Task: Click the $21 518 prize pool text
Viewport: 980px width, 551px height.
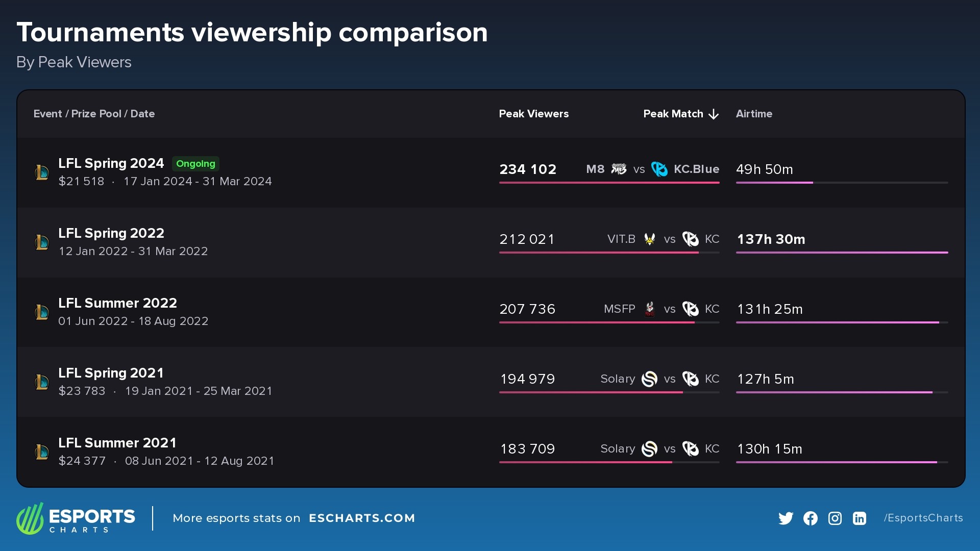Action: 81,182
